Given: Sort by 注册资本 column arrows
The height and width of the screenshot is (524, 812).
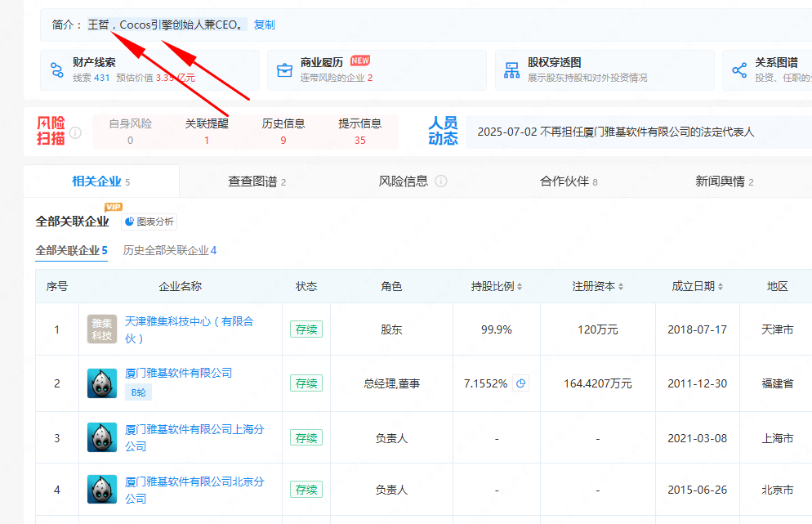Looking at the screenshot, I should pyautogui.click(x=620, y=286).
